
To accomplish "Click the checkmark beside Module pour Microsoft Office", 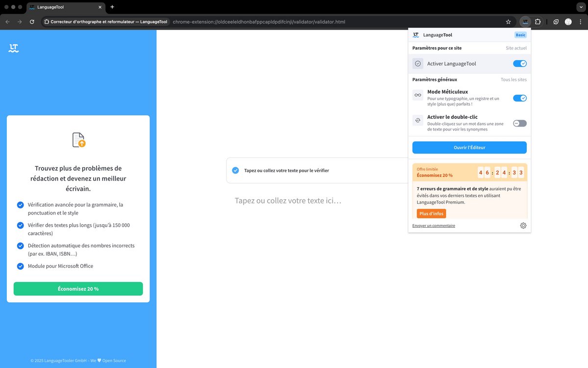I will click(x=20, y=266).
